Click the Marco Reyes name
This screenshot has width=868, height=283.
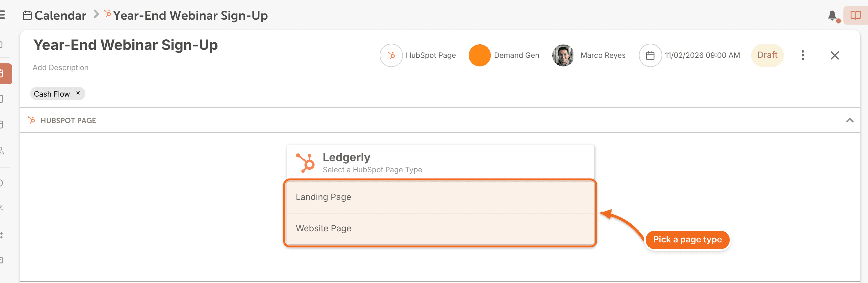[x=603, y=55]
